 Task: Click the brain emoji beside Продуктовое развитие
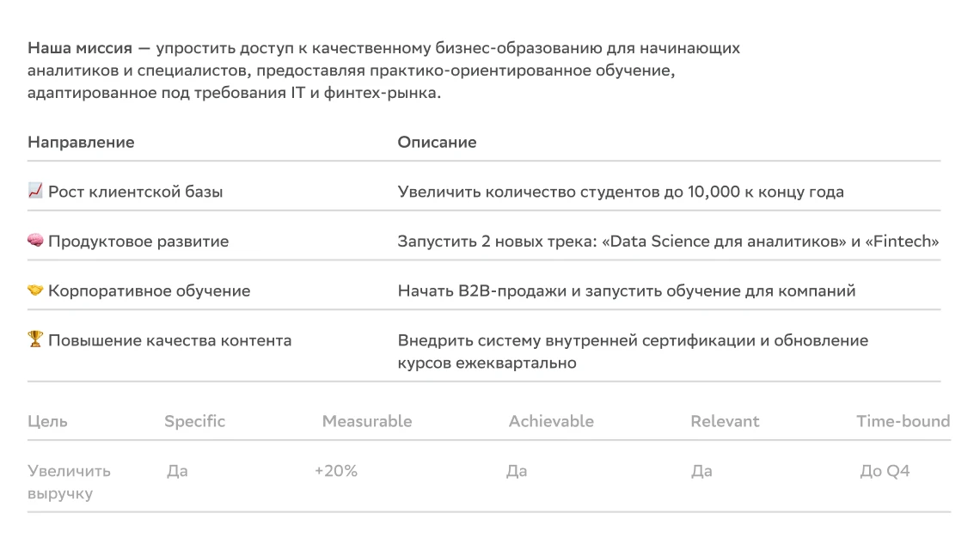35,241
